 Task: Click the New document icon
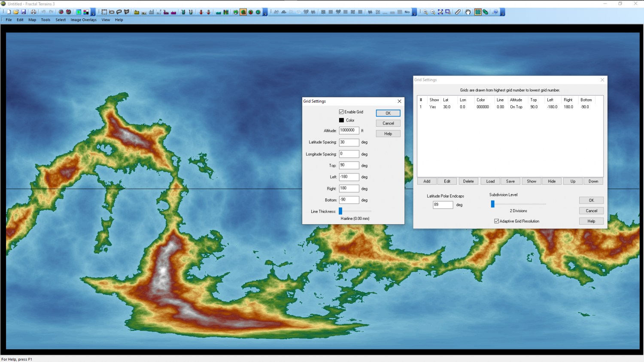pos(9,12)
